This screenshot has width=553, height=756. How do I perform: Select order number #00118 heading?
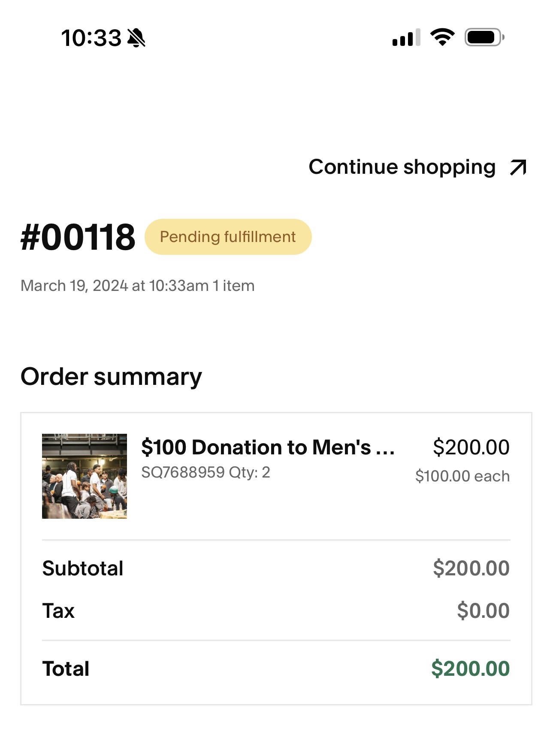pos(78,237)
